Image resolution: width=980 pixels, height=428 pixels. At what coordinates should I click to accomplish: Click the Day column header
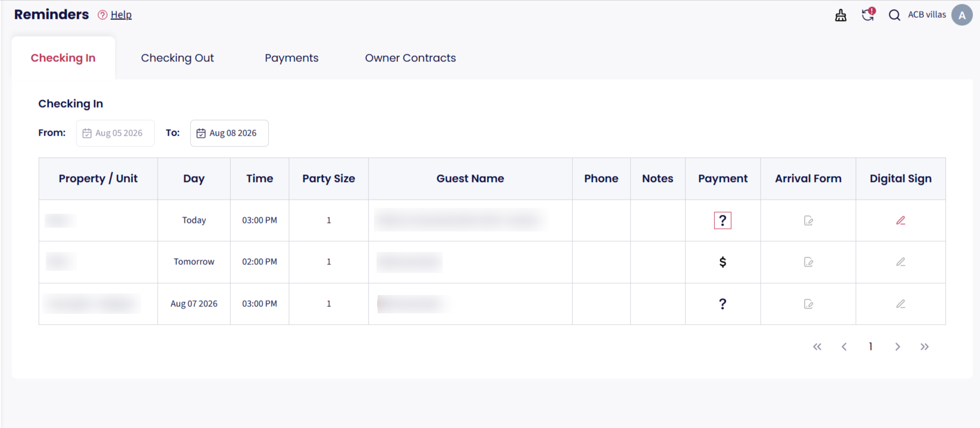point(194,179)
